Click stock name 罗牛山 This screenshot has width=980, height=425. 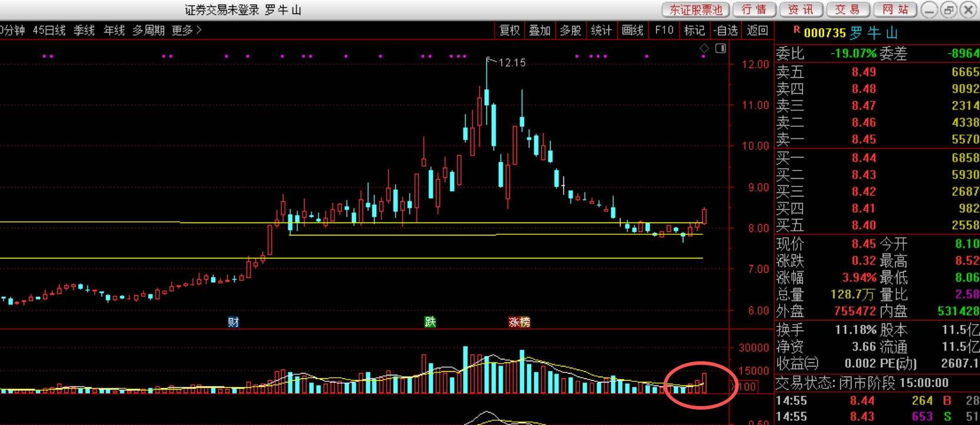click(x=874, y=33)
